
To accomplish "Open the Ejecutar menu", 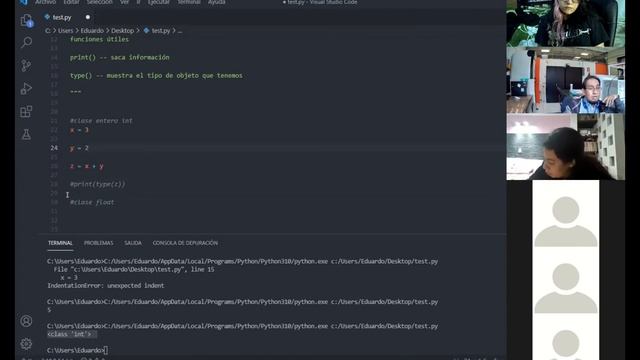I will tap(158, 2).
